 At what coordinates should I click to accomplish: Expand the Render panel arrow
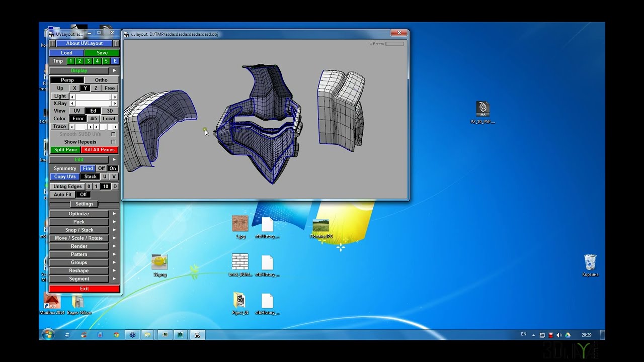click(x=114, y=246)
